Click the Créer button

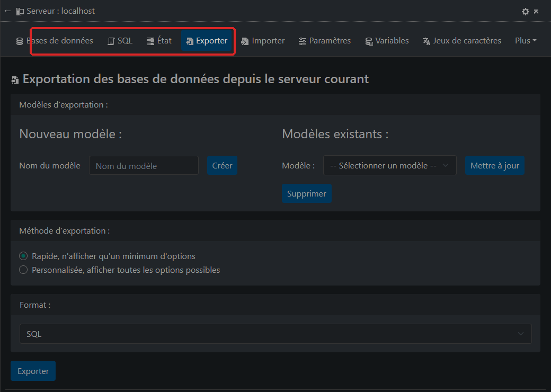coord(222,165)
